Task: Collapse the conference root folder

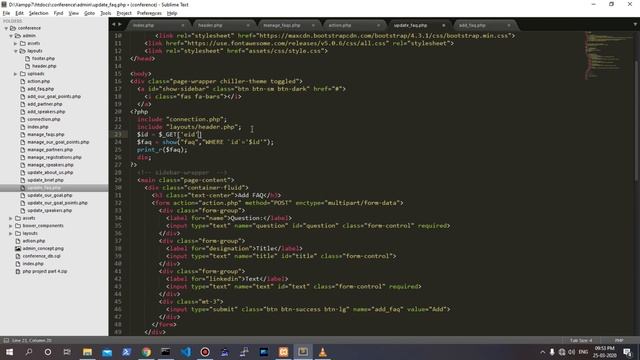Action: tap(6, 28)
